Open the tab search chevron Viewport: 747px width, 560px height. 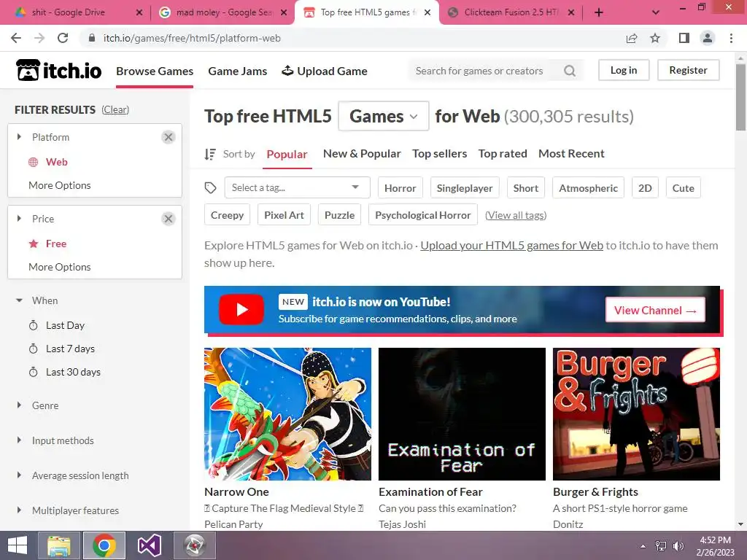click(x=656, y=13)
